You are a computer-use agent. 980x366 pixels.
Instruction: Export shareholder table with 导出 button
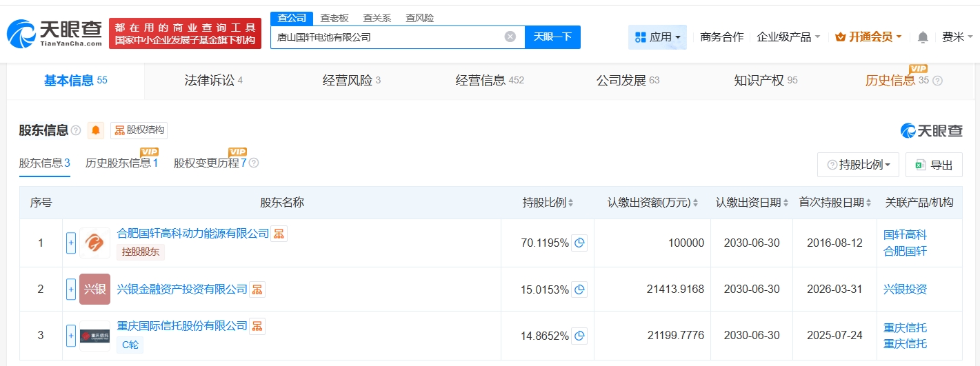click(x=934, y=165)
